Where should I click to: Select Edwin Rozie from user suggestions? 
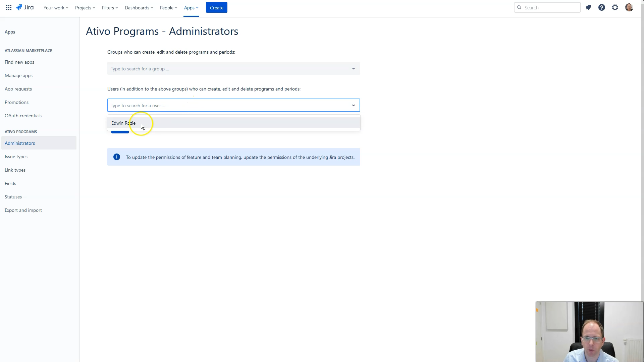tap(123, 123)
